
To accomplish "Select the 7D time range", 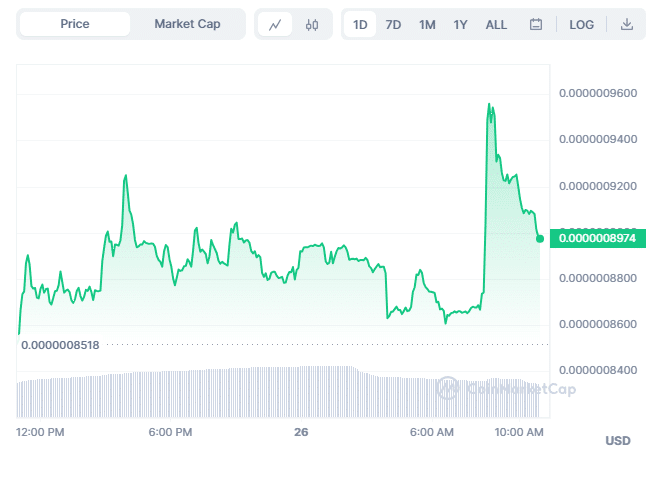I will [393, 25].
